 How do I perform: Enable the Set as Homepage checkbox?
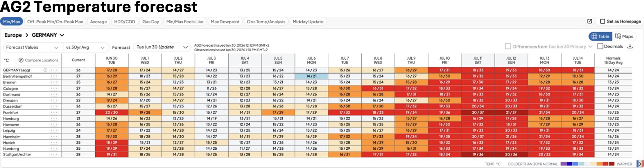603,21
